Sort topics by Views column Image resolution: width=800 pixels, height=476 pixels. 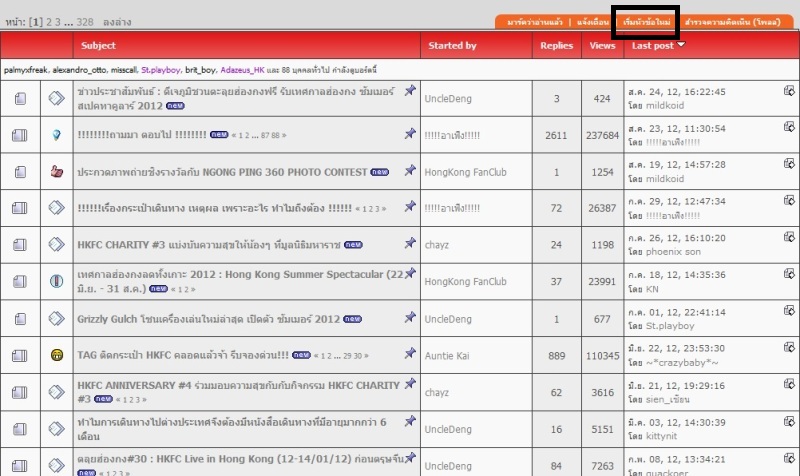(x=603, y=45)
